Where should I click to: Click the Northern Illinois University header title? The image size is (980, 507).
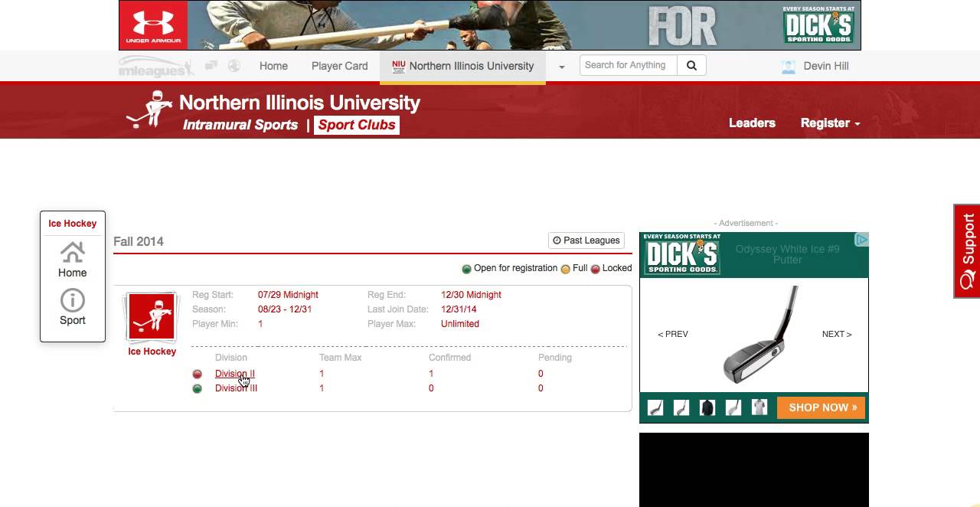299,103
